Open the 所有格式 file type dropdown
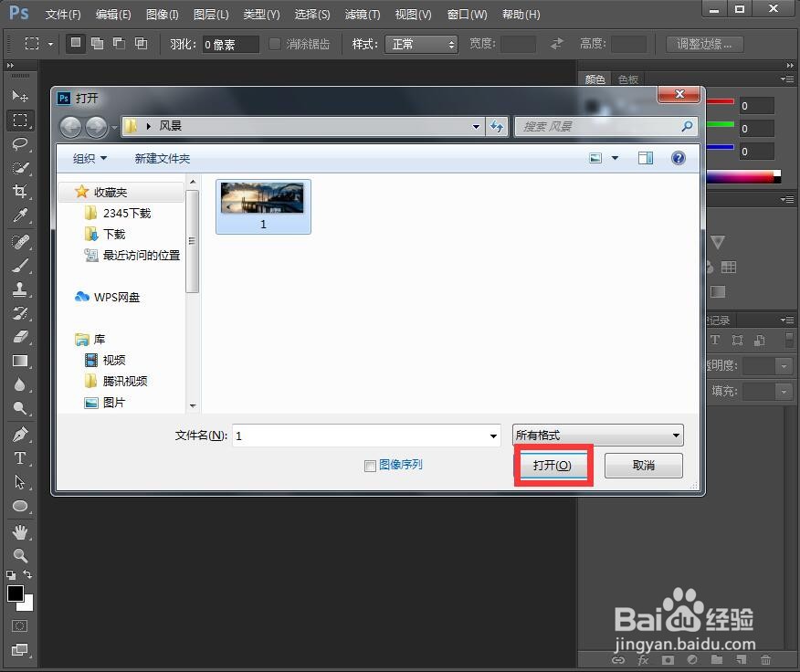 (597, 436)
